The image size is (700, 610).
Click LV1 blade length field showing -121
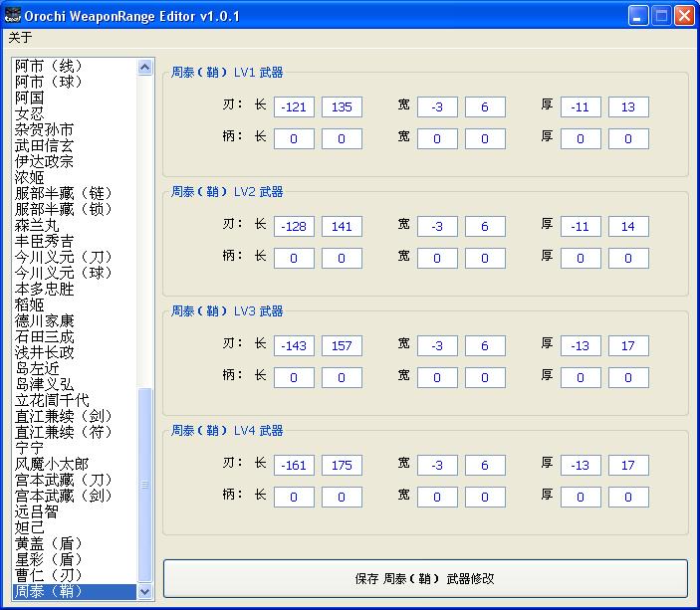tap(294, 107)
